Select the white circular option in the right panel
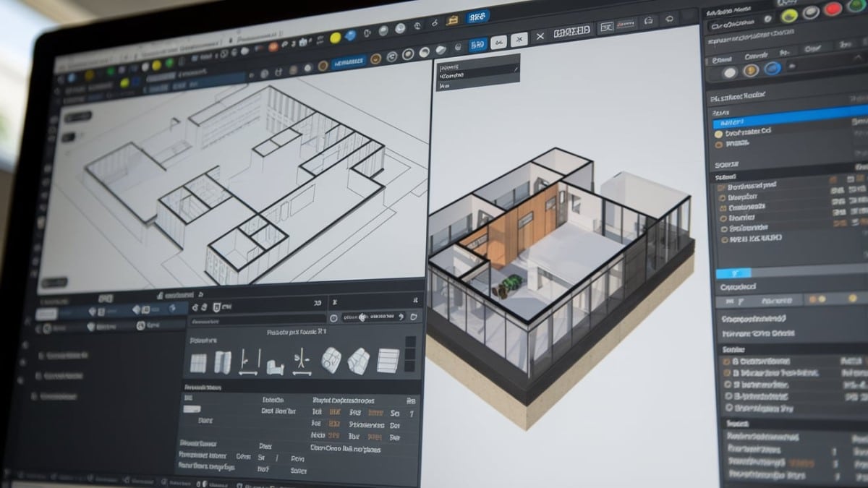The width and height of the screenshot is (868, 488). point(730,72)
